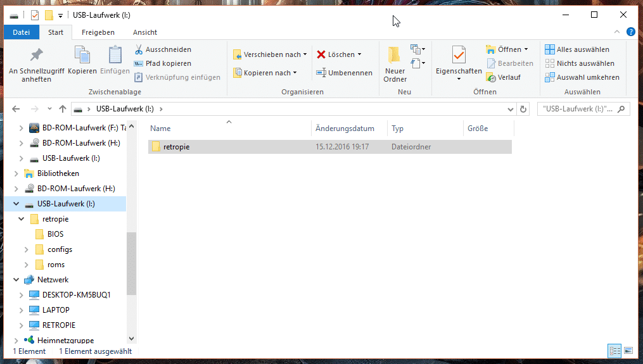
Task: Open Customize Quick Access Toolbar dropdown
Action: click(60, 16)
